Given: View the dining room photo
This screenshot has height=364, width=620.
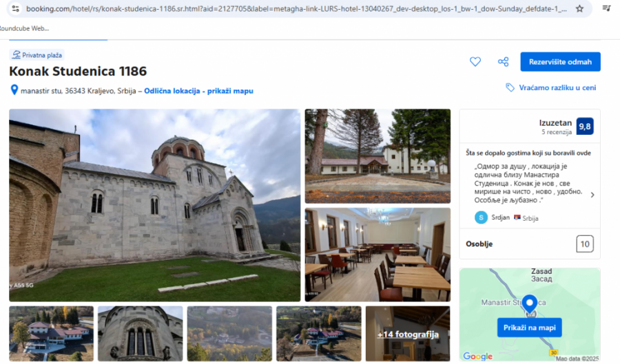Looking at the screenshot, I should tap(378, 255).
